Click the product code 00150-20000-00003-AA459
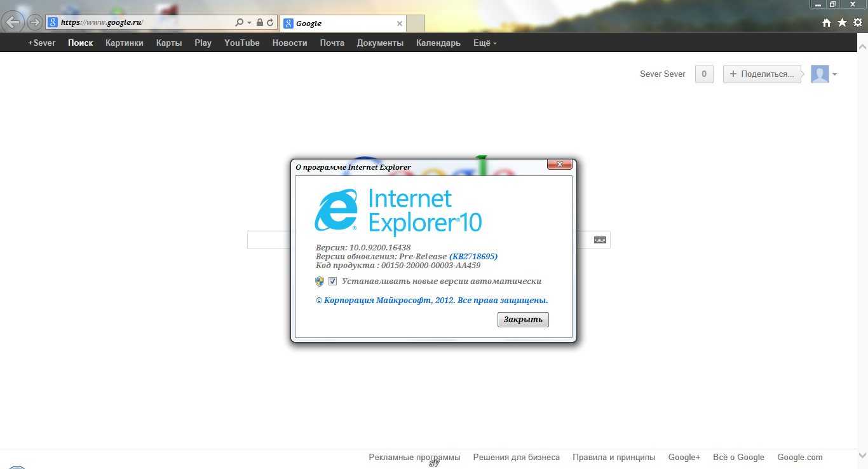The image size is (868, 469). [x=431, y=265]
